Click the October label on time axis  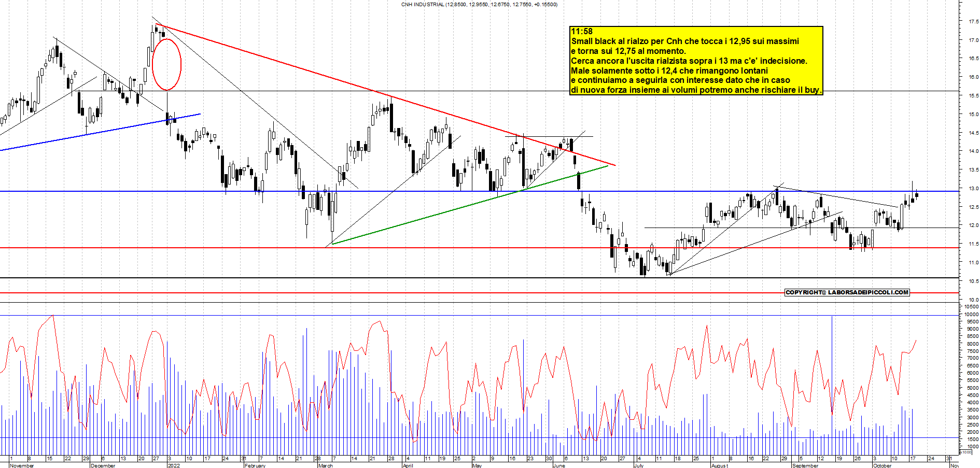[882, 465]
